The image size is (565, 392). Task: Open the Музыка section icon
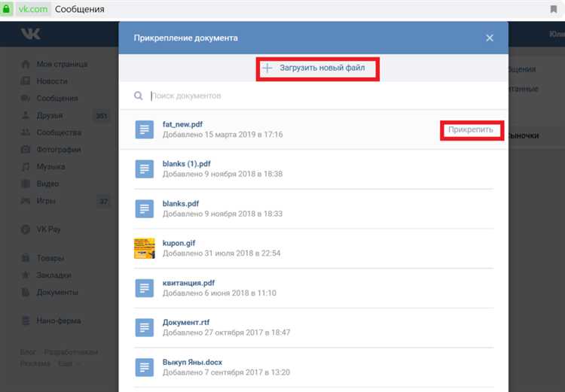[x=26, y=167]
